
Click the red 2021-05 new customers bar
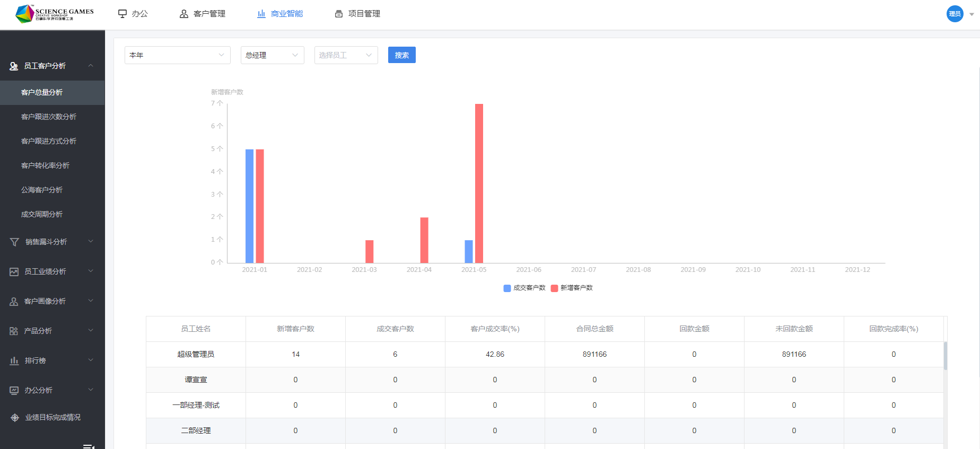pos(479,183)
